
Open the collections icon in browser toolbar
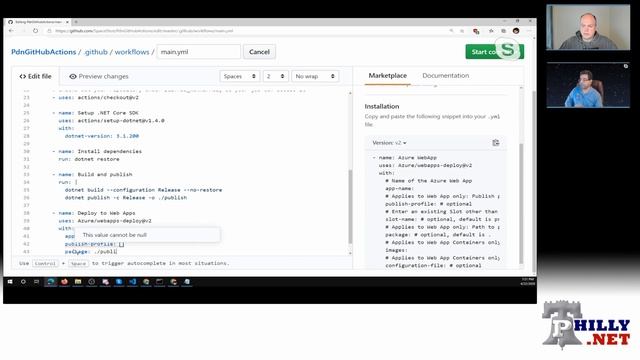[504, 31]
